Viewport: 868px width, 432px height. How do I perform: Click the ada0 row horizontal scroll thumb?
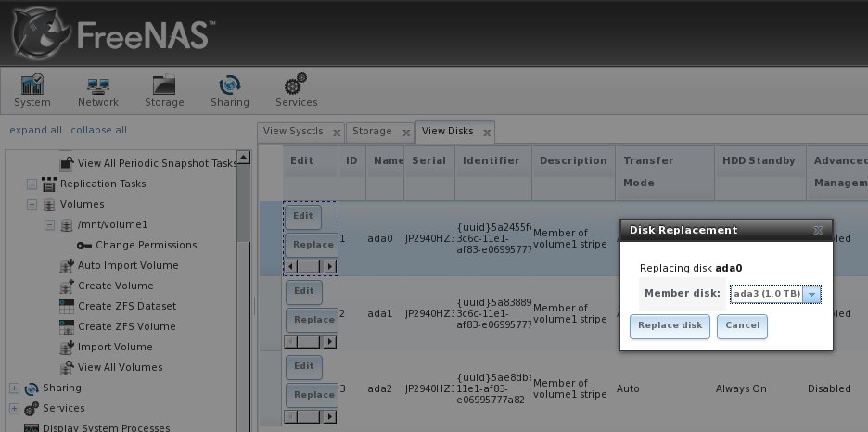click(x=308, y=267)
